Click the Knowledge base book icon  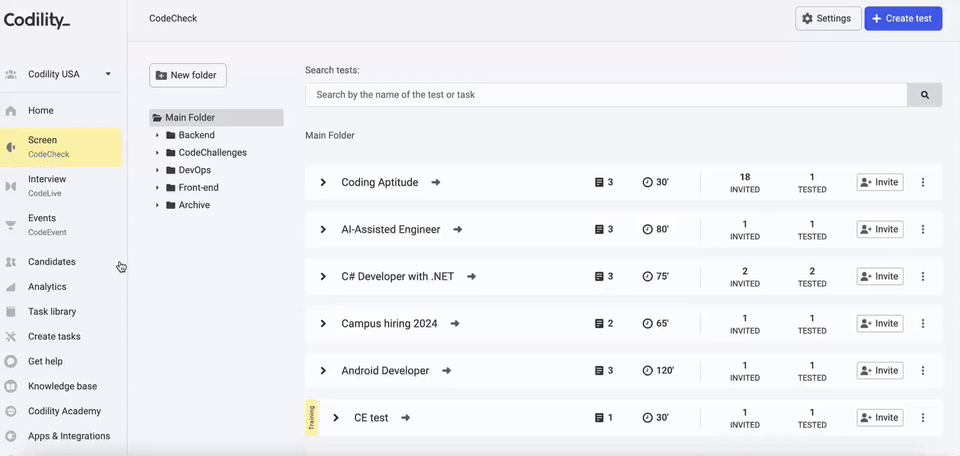point(10,387)
